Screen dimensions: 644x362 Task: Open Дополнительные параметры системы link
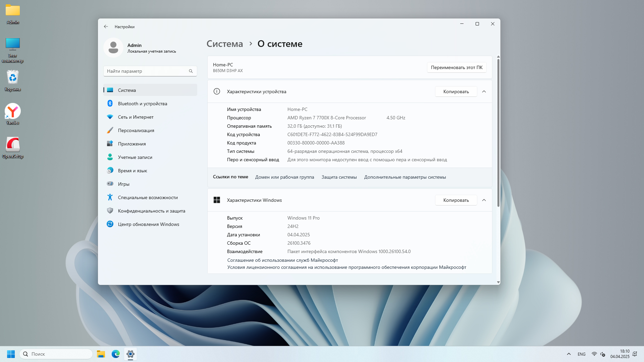click(405, 177)
